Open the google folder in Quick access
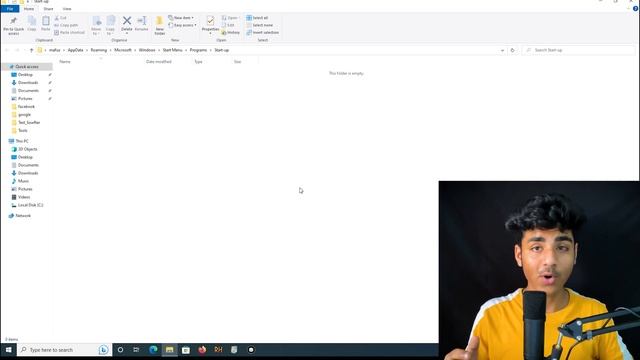 (x=24, y=115)
